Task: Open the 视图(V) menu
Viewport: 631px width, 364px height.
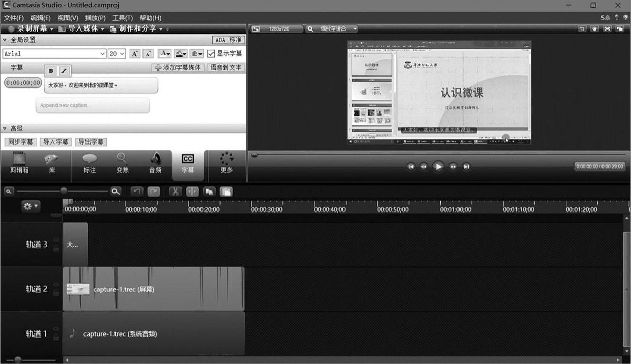Action: 68,18
